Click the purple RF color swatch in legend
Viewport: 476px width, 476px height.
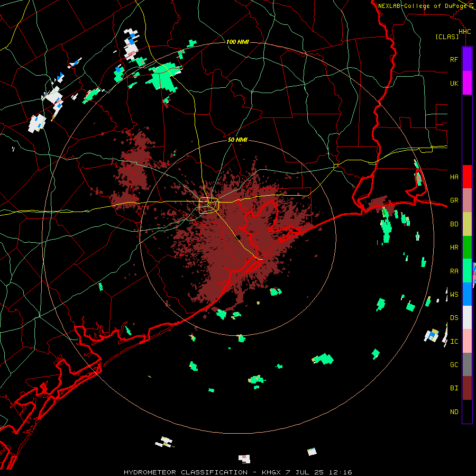[467, 59]
